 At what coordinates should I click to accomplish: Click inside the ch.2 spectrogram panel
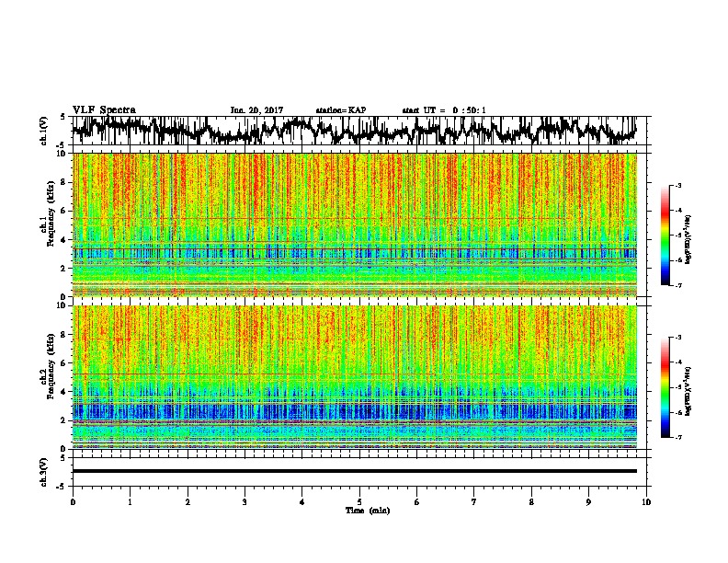[x=355, y=377]
